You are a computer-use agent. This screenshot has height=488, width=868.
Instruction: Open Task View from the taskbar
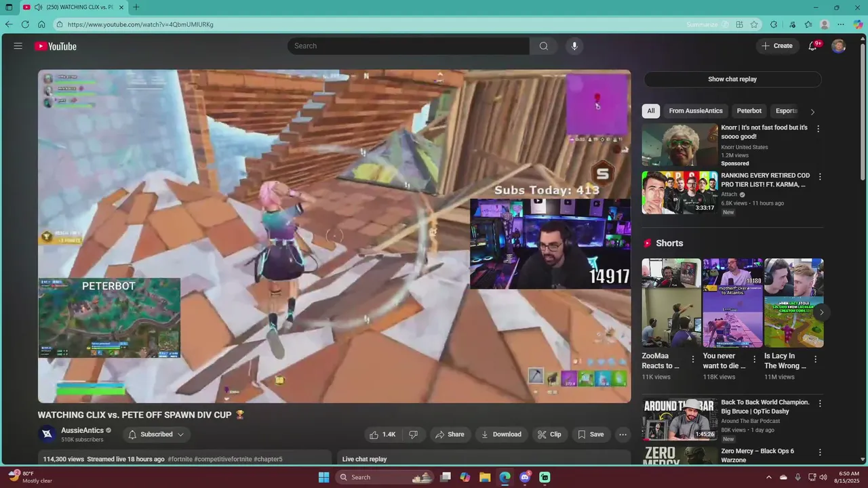(x=446, y=477)
